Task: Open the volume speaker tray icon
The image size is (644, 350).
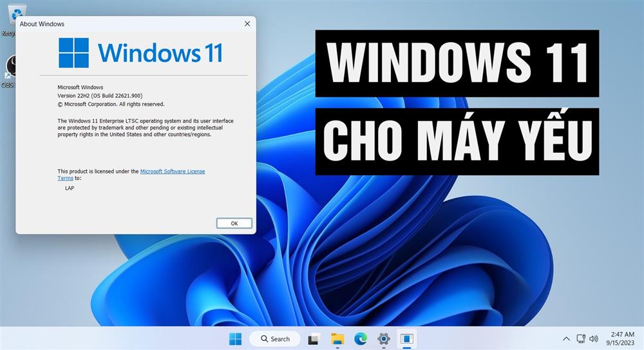Action: 594,339
